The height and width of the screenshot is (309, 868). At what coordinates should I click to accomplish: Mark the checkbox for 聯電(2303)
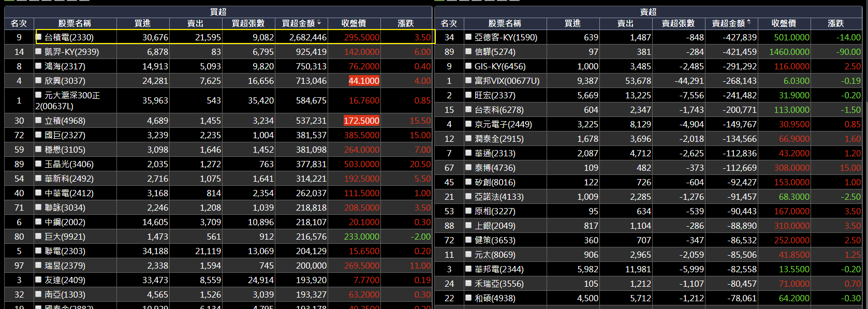[x=38, y=251]
